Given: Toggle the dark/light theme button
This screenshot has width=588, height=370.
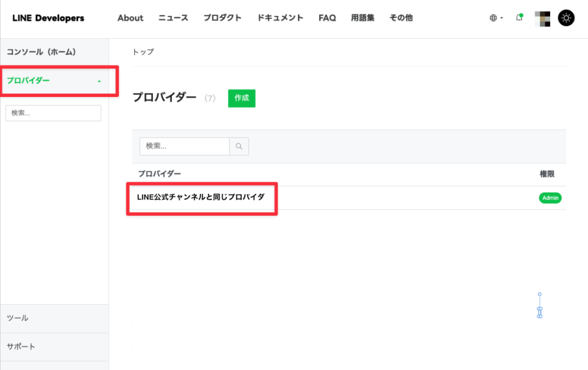Looking at the screenshot, I should tap(567, 18).
